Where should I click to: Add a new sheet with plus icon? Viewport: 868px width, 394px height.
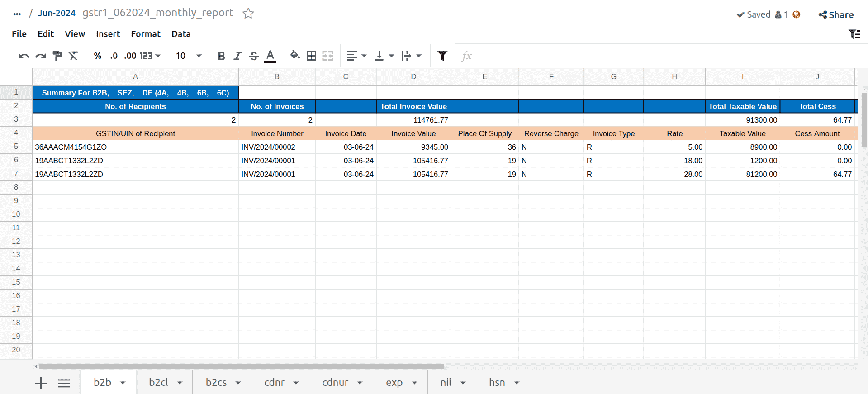pyautogui.click(x=41, y=383)
